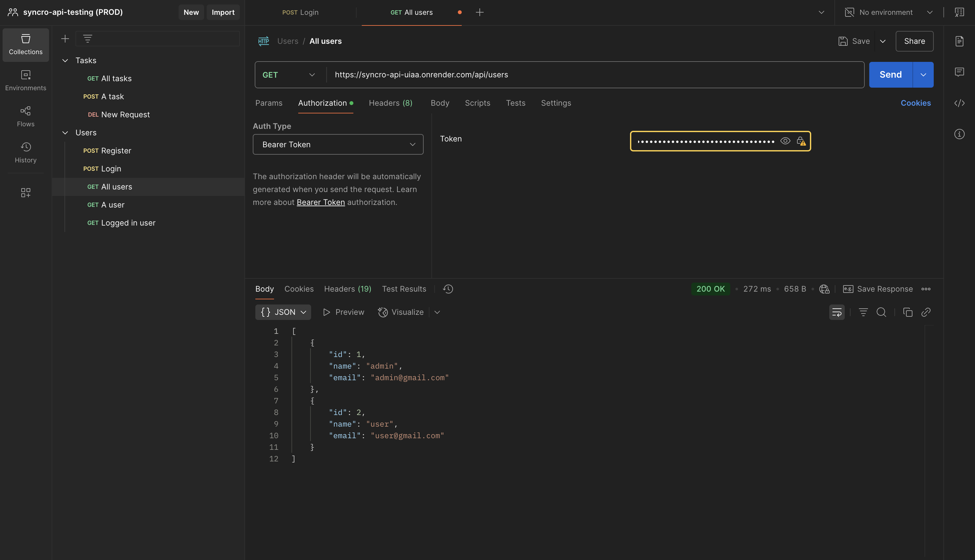Click the configure workspace sidebar grid icon
Screen dimensions: 975x560
[x=26, y=192]
